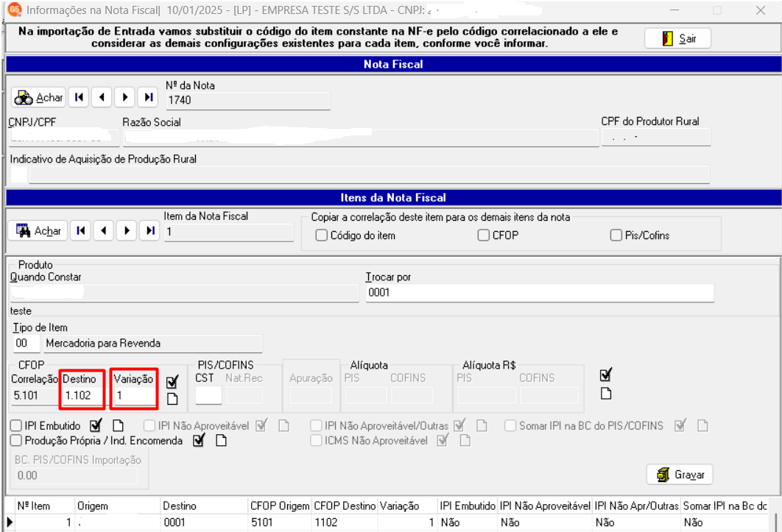Click the CFOP Destino column header
Image resolution: width=782 pixels, height=532 pixels.
[345, 506]
